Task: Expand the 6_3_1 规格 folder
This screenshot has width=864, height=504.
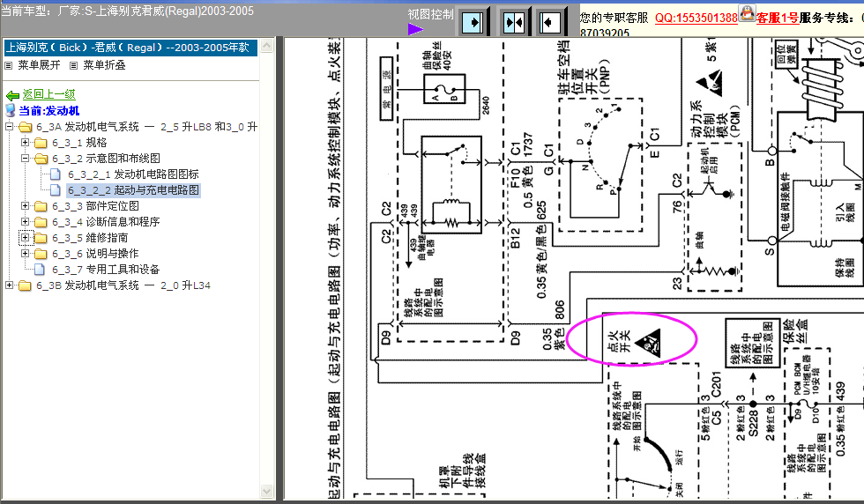Action: [25, 143]
